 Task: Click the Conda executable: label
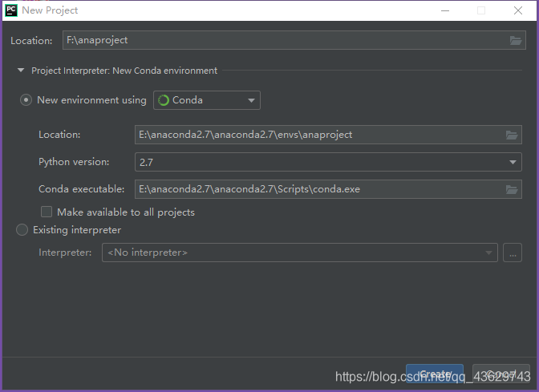click(x=82, y=189)
